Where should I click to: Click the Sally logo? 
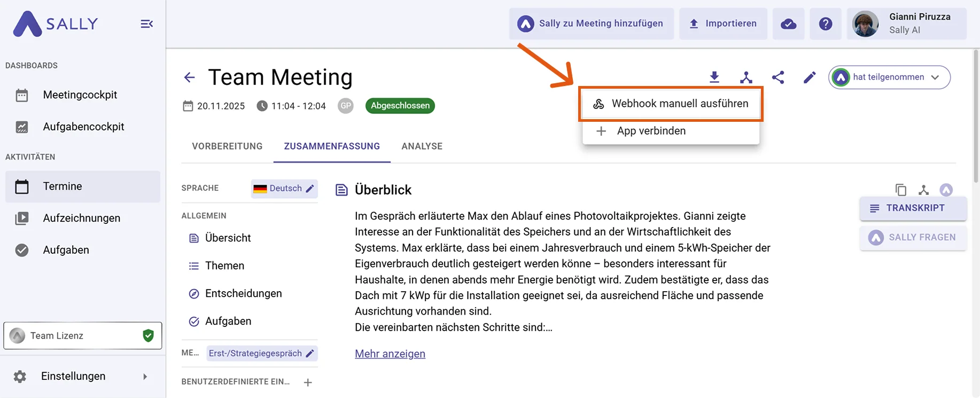(56, 24)
